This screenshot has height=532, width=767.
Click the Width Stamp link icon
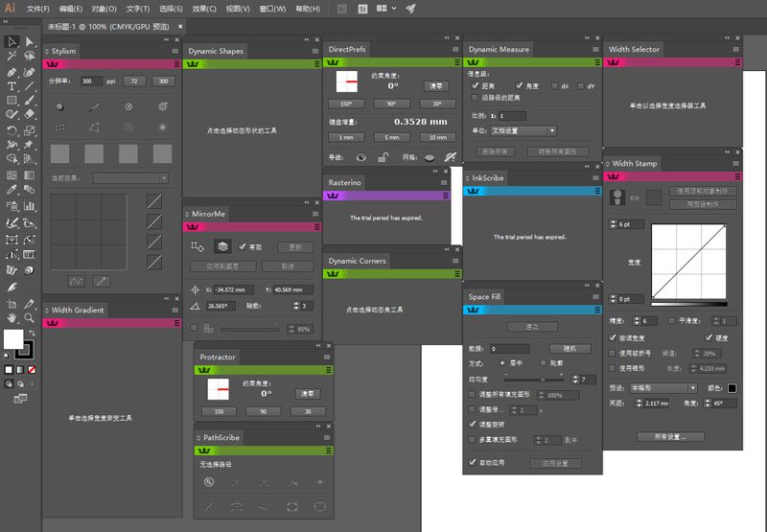click(635, 198)
